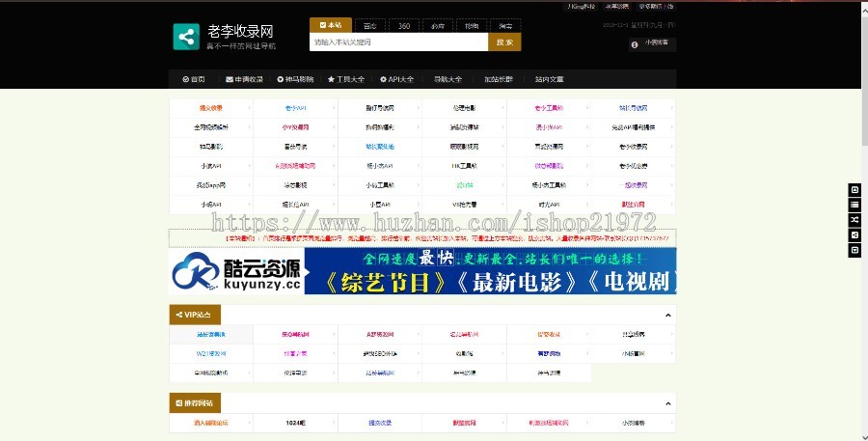Viewport: 868px width, 441px height.
Task: Click the share icon in floating sidebar
Action: pos(854,234)
